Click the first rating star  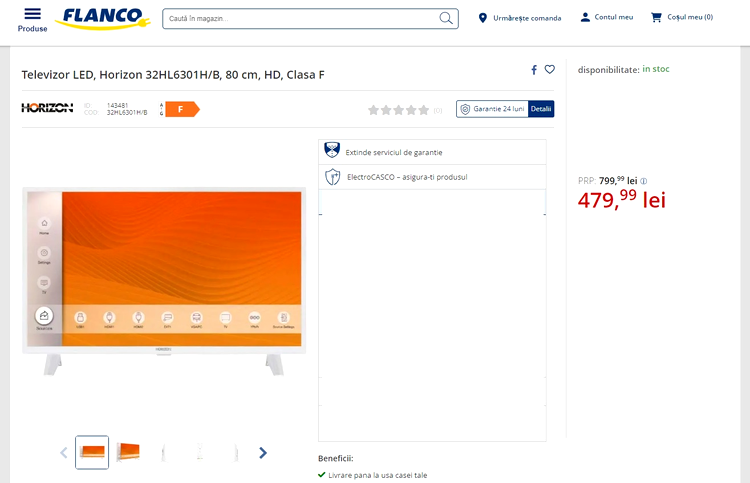click(x=373, y=110)
